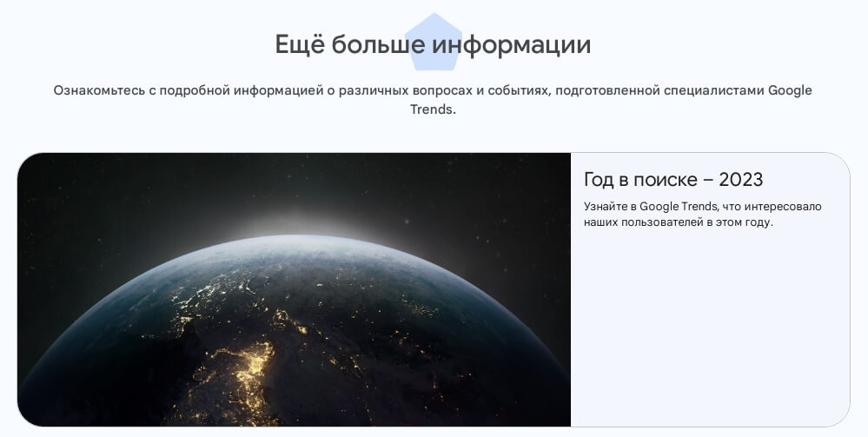Click the 'Ещё больше информации' heading

click(433, 44)
